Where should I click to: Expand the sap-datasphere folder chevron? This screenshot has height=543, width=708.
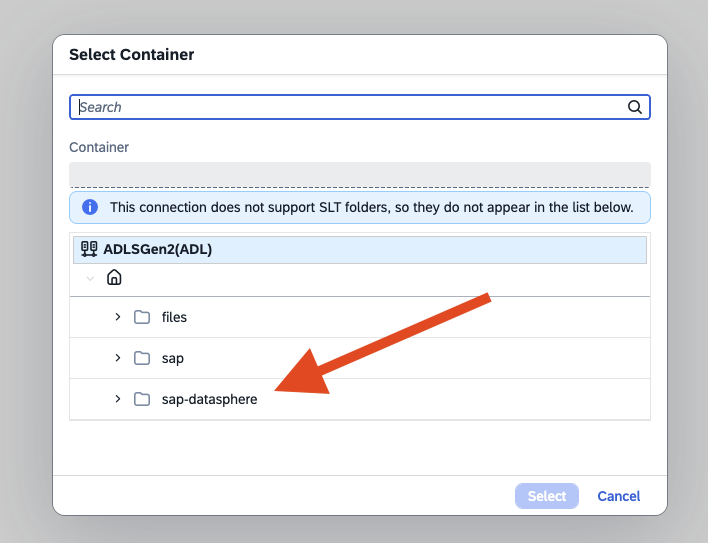(117, 399)
